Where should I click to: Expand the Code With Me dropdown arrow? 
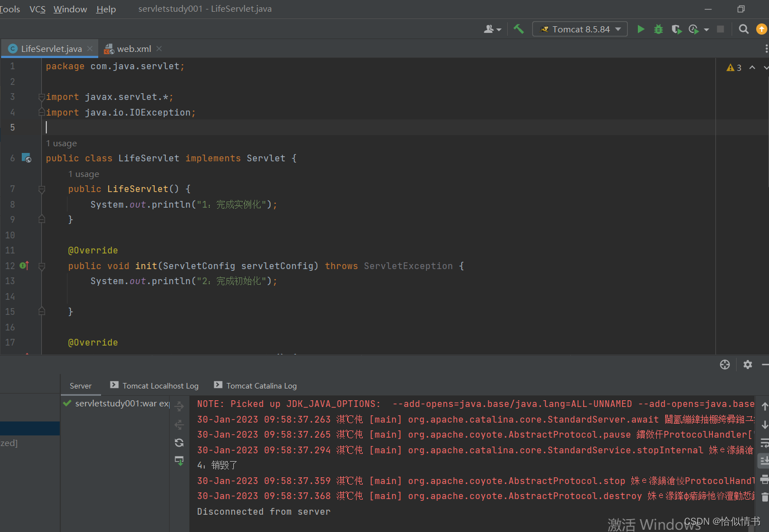(499, 30)
